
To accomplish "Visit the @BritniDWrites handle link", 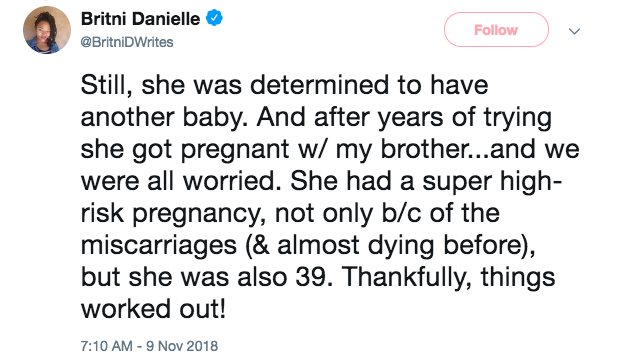I will coord(127,42).
